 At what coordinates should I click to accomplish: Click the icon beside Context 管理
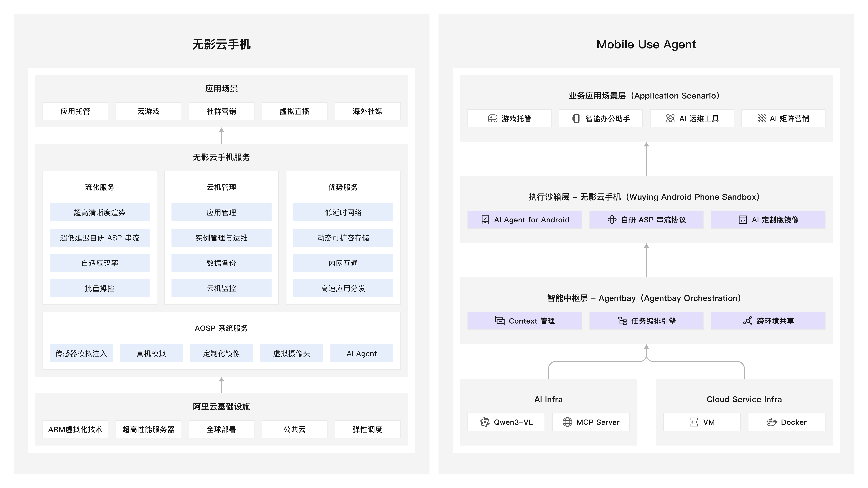click(x=500, y=321)
